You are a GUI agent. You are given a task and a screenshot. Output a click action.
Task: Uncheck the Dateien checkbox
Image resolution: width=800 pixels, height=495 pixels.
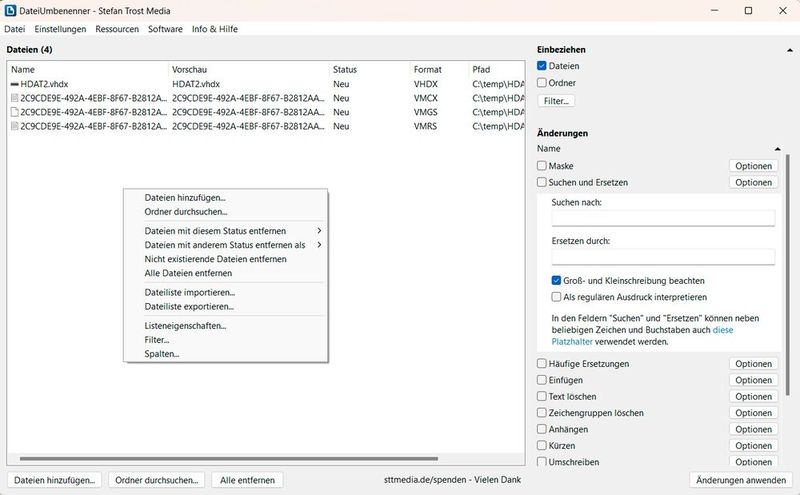point(542,66)
